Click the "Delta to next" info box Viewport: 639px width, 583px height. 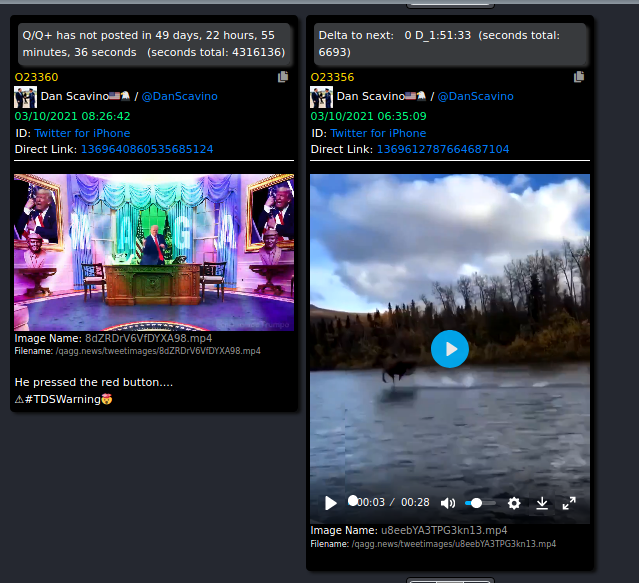(450, 44)
